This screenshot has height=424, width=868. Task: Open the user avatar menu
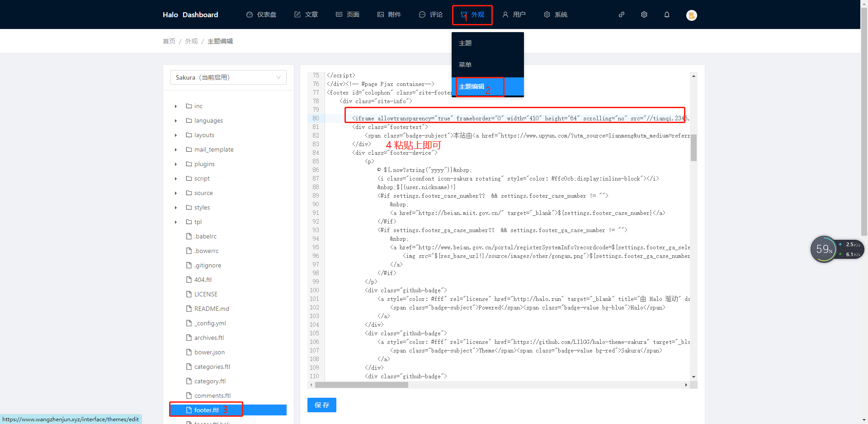point(692,15)
